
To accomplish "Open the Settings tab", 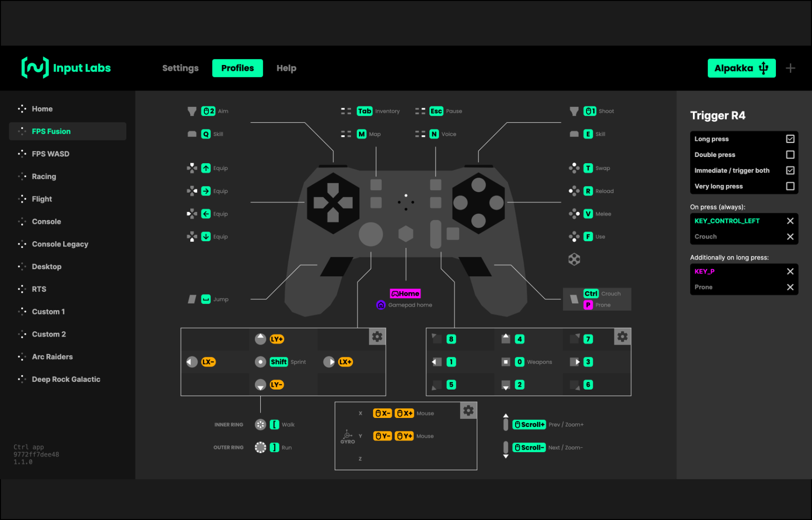I will pyautogui.click(x=180, y=68).
